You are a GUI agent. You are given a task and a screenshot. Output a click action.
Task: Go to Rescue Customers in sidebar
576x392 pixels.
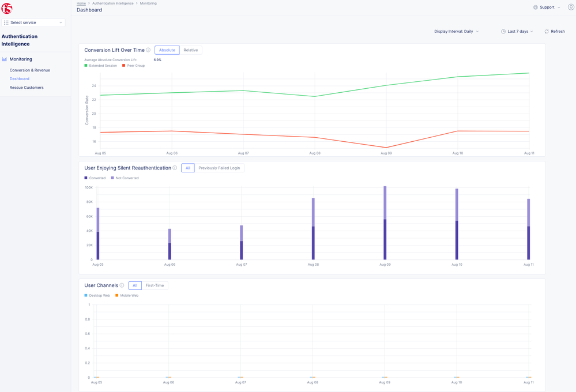[x=27, y=88]
